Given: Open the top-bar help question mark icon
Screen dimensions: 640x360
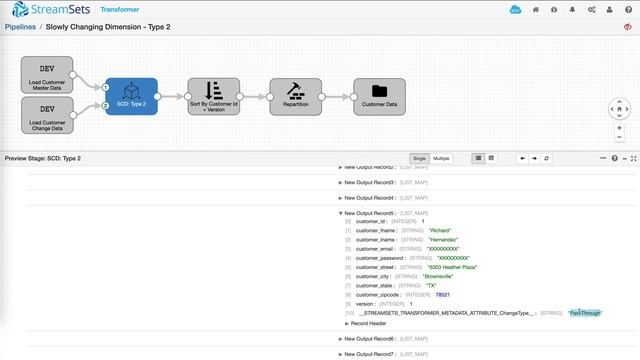Looking at the screenshot, I should pyautogui.click(x=629, y=9).
